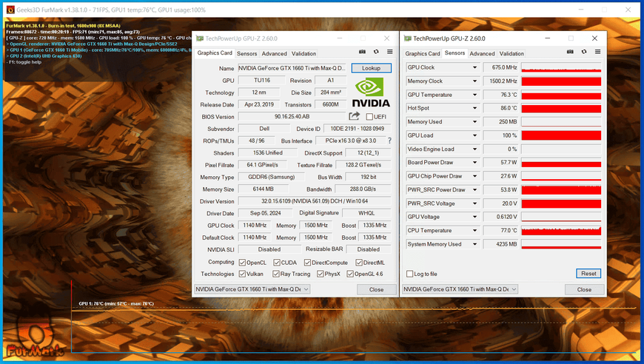Switch to Validation tab in left GPU-Z window

(x=303, y=53)
